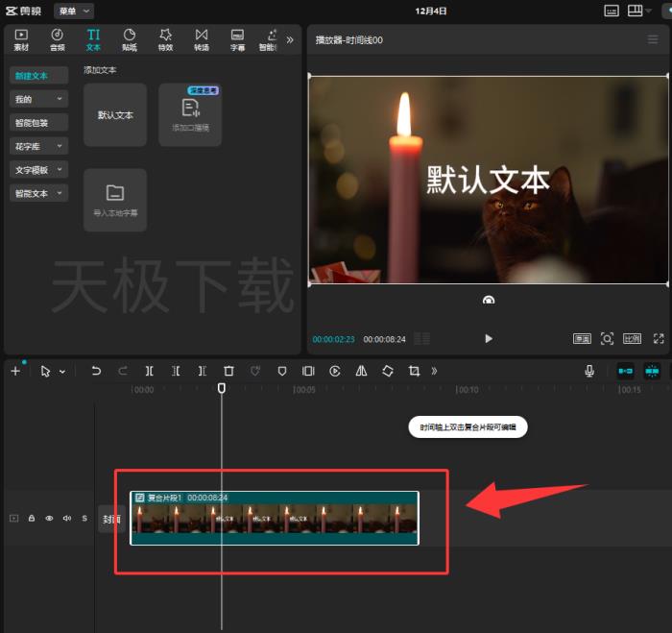Click the microphone record icon

(589, 371)
